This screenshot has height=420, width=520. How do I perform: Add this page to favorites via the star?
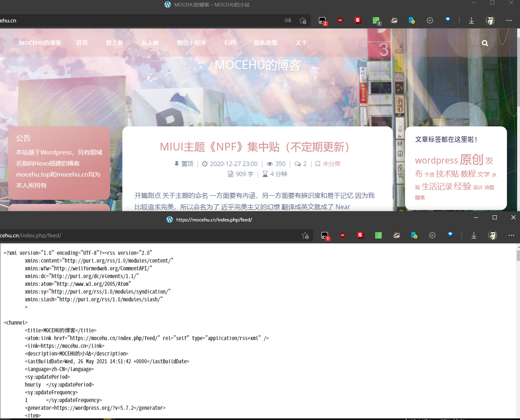click(303, 20)
